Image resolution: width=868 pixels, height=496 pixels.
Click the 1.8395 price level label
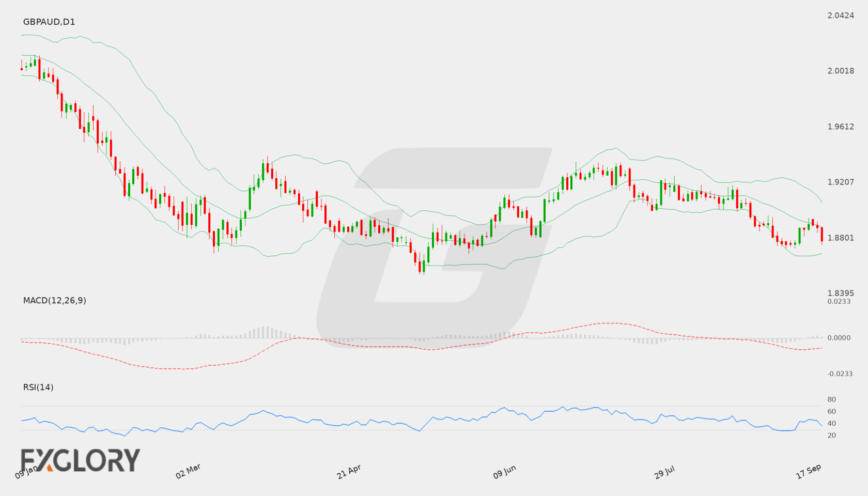coord(841,293)
